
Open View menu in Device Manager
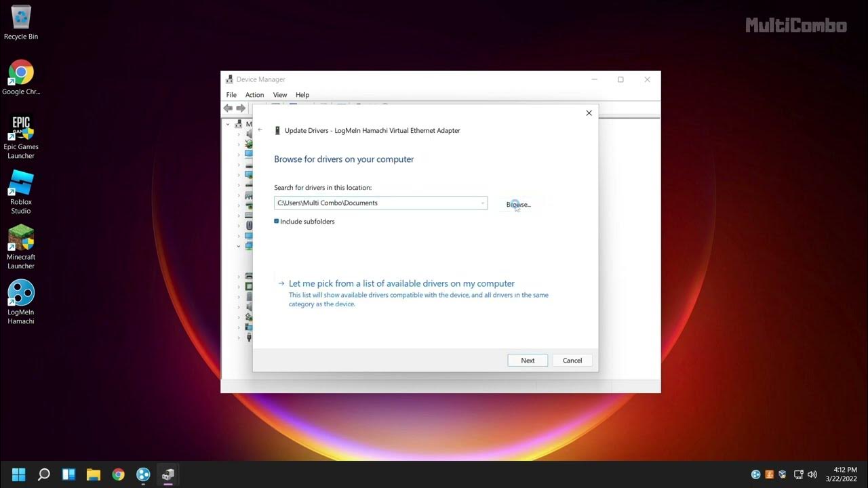pos(280,95)
